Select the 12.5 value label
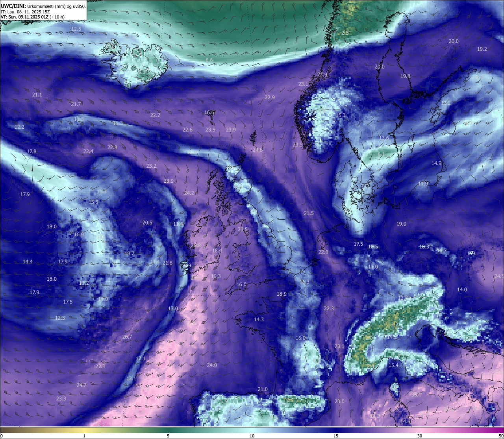Viewport: 504px width, 439px height. click(76, 29)
